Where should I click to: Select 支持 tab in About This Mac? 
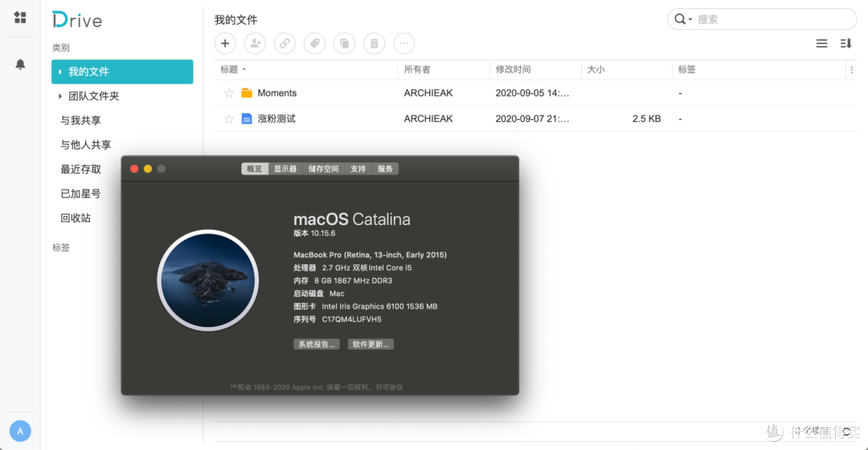pos(358,169)
